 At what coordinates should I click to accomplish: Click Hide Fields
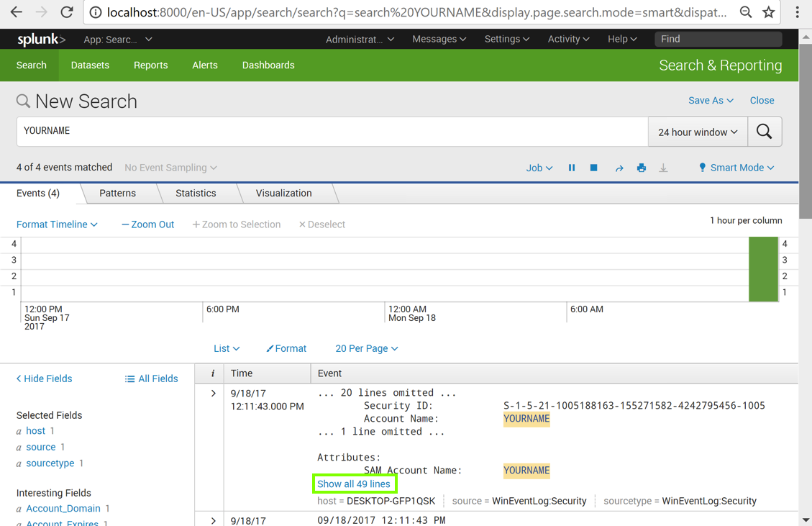(x=44, y=378)
